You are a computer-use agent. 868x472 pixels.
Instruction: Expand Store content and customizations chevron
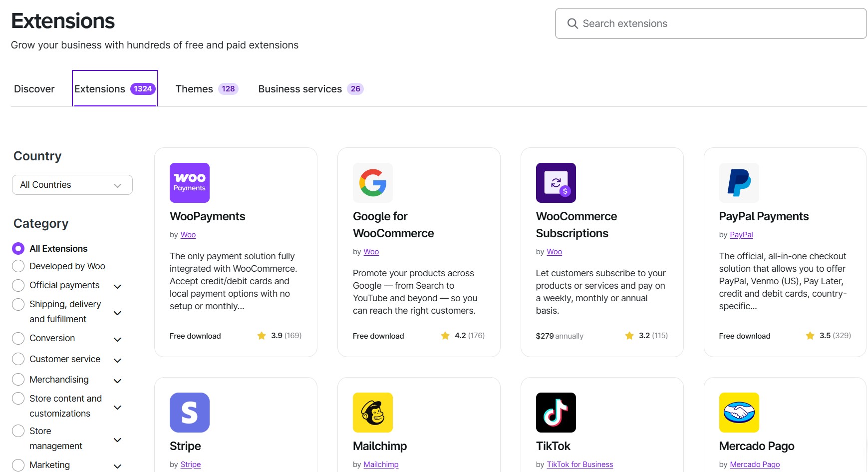[118, 408]
